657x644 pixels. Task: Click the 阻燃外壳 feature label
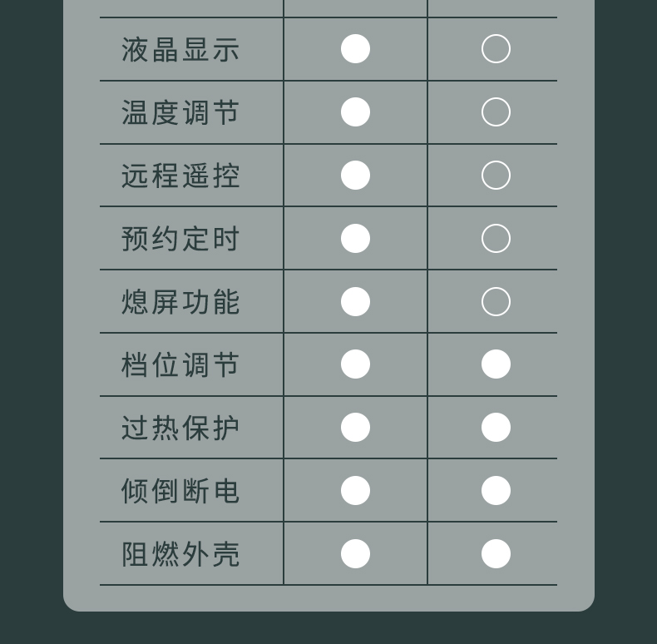pyautogui.click(x=180, y=555)
